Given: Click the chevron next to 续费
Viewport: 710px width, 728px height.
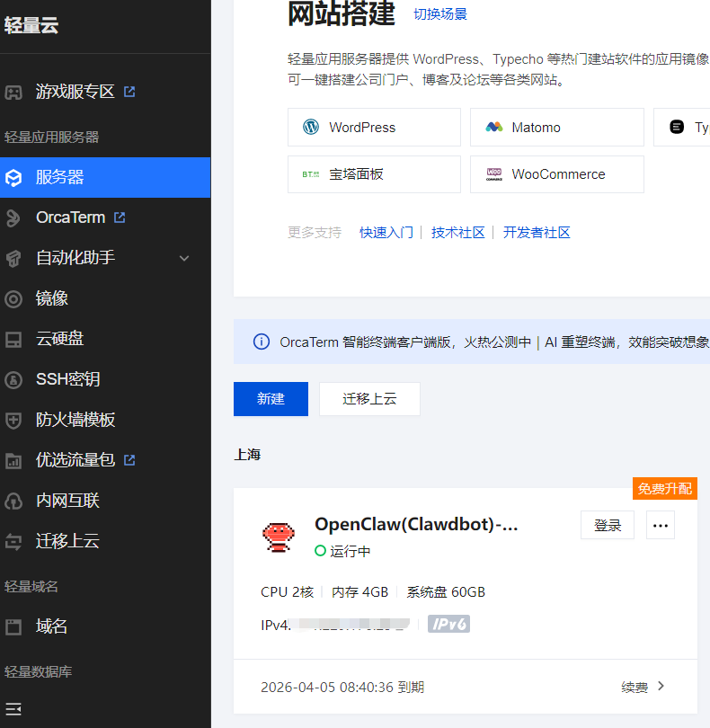Looking at the screenshot, I should [x=661, y=686].
